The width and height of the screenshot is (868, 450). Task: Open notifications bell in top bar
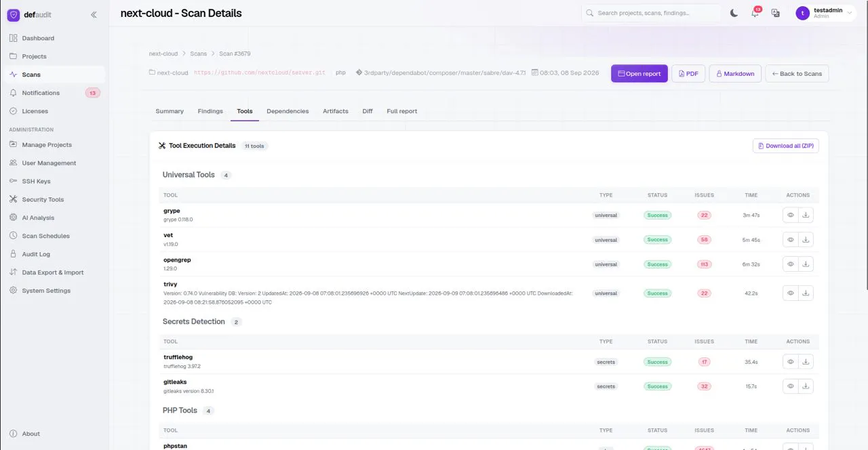(x=755, y=13)
